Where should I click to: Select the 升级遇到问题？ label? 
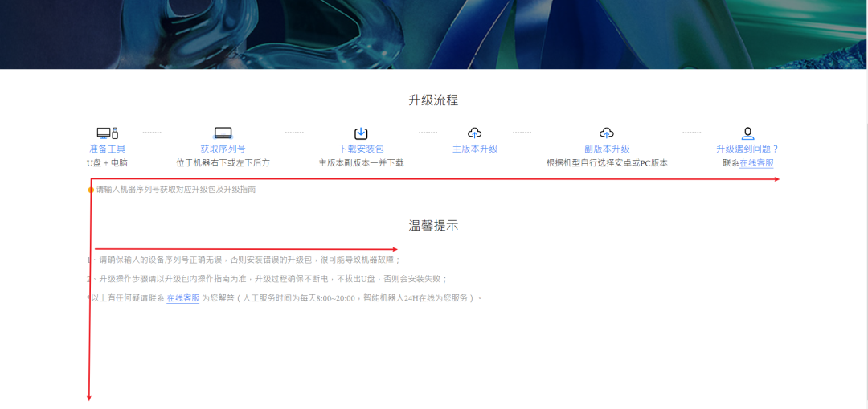[747, 149]
